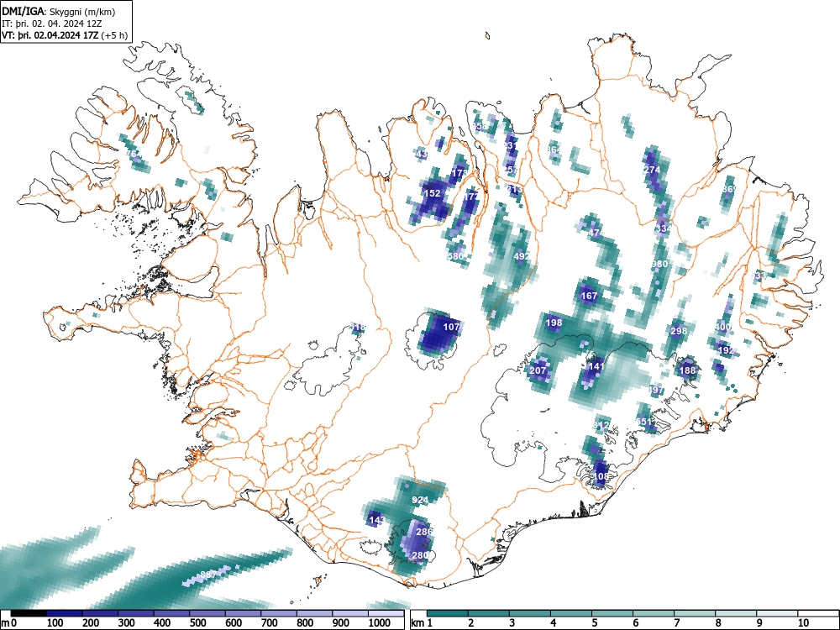The image size is (840, 630).
Task: Click the black 0–100 m legend swatch
Action: click(x=29, y=613)
